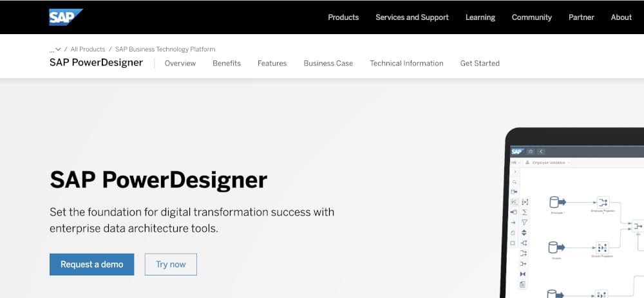Image resolution: width=644 pixels, height=298 pixels.
Task: Click the Try now button
Action: click(x=171, y=265)
